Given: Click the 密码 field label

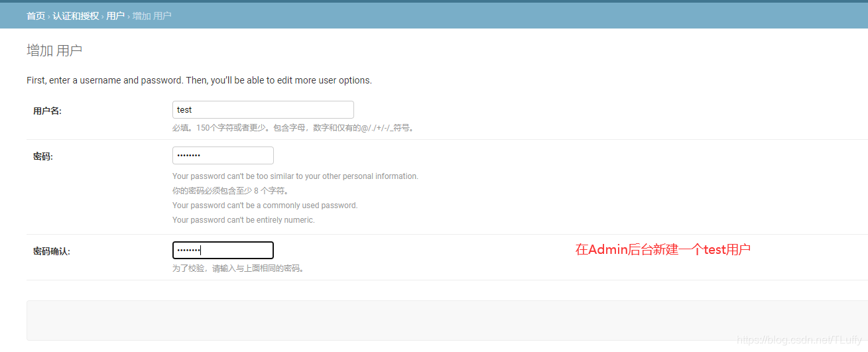Looking at the screenshot, I should 42,156.
